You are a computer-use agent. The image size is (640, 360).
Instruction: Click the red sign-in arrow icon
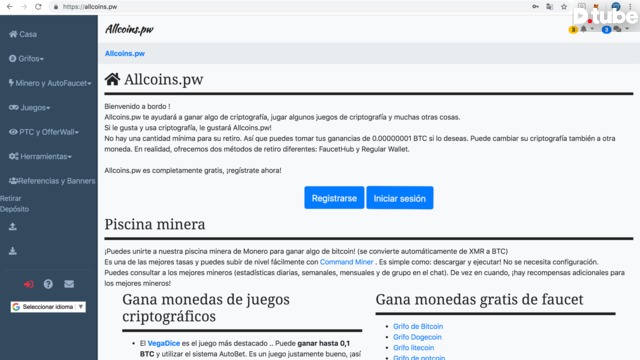pos(28,284)
